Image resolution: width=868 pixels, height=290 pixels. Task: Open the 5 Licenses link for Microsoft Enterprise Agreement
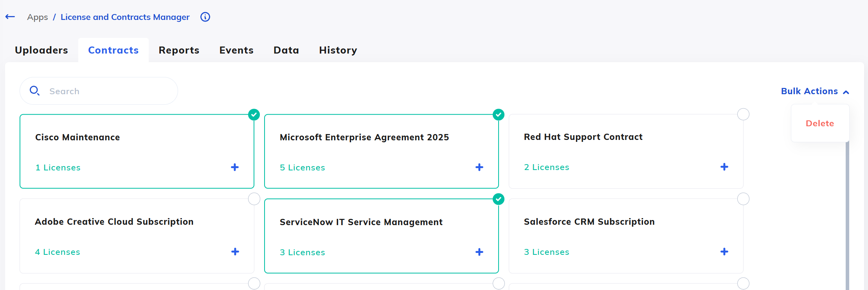coord(303,168)
